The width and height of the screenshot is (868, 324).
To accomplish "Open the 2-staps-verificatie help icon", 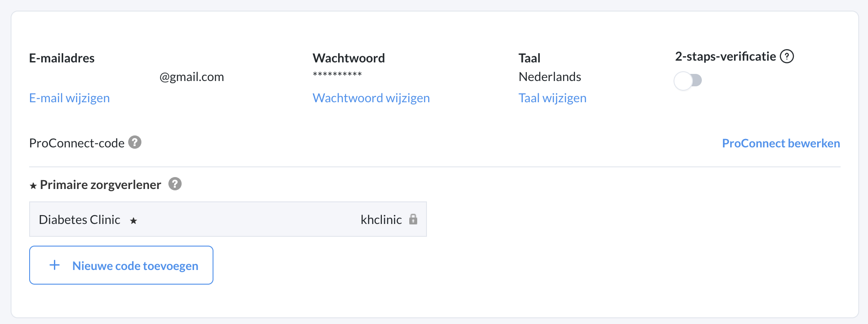I will click(x=787, y=56).
